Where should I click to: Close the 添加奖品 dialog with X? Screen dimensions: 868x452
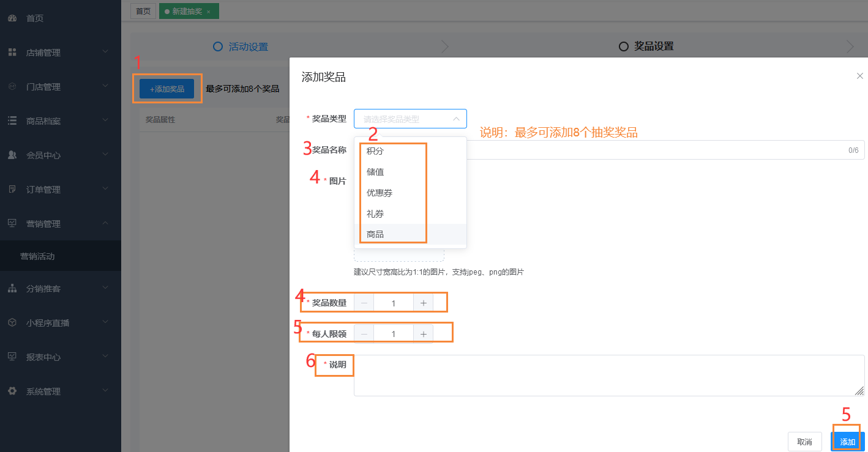coord(859,76)
